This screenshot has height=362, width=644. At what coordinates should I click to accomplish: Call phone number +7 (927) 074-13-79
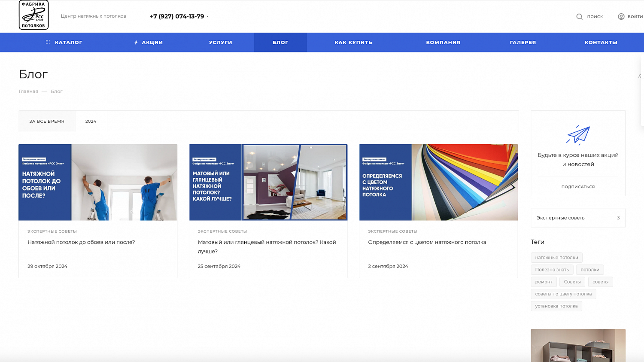(177, 16)
